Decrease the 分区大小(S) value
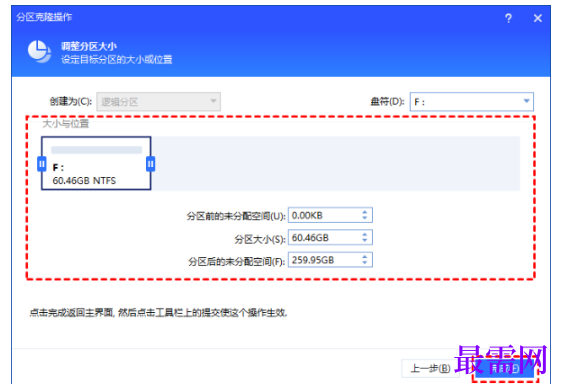This screenshot has height=391, width=566. tap(365, 241)
